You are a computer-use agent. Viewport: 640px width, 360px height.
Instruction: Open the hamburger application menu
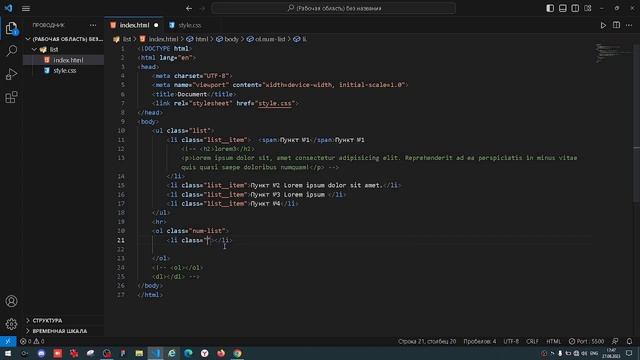click(x=26, y=8)
